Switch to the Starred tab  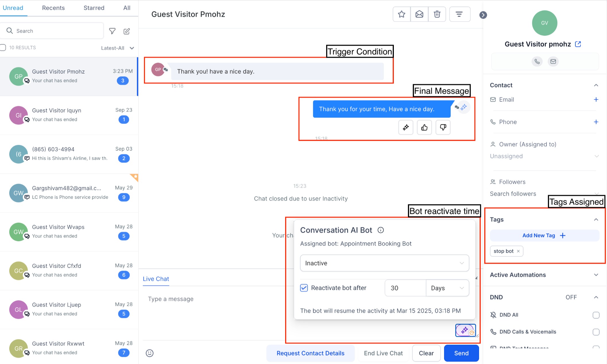click(x=94, y=8)
